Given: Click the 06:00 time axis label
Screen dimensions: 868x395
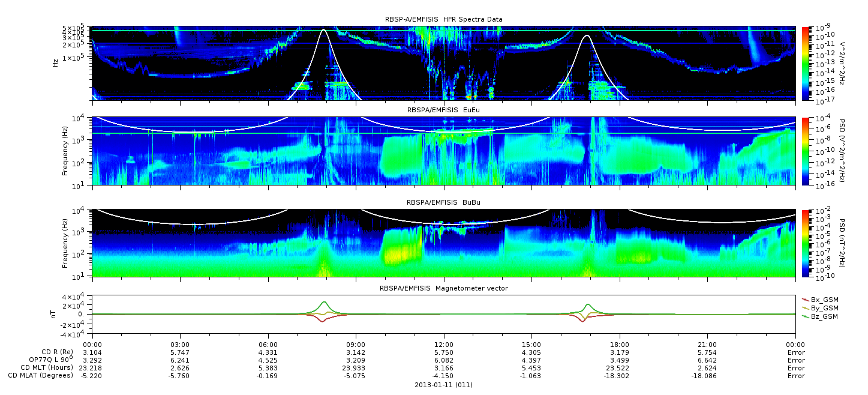Looking at the screenshot, I should pyautogui.click(x=268, y=345).
